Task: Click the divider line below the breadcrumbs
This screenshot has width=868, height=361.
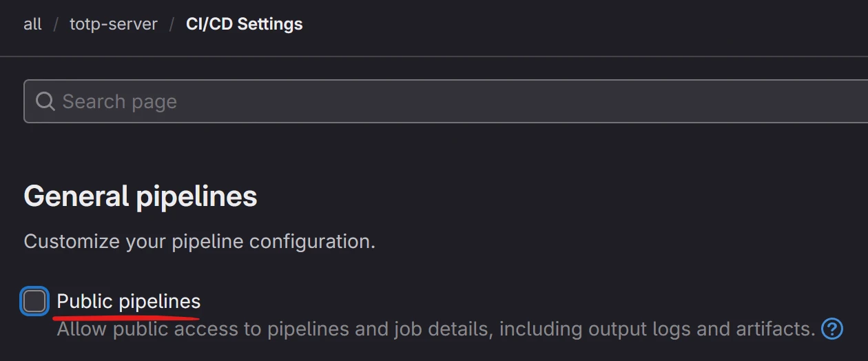Action: [x=434, y=56]
